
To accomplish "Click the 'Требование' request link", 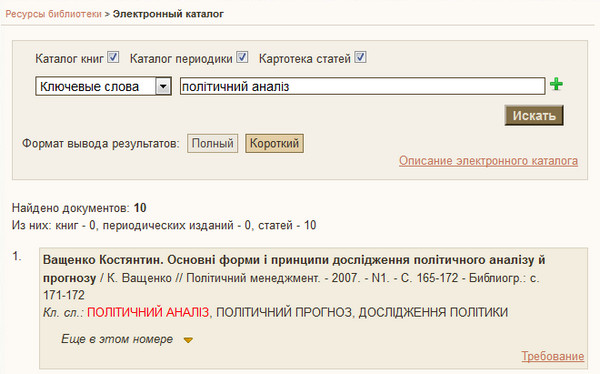I will coord(553,356).
